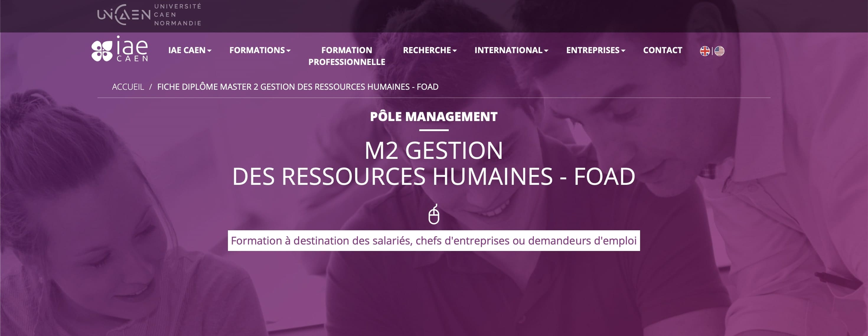Open the Université Caen Normandie text link
Screen dimensions: 868x336
tap(177, 15)
